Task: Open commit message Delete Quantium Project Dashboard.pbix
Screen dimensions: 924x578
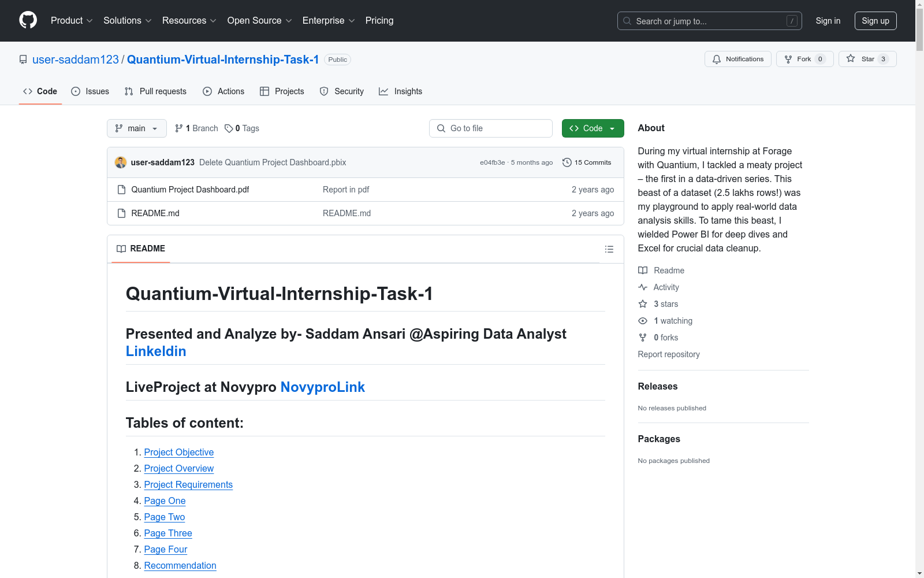Action: coord(273,162)
